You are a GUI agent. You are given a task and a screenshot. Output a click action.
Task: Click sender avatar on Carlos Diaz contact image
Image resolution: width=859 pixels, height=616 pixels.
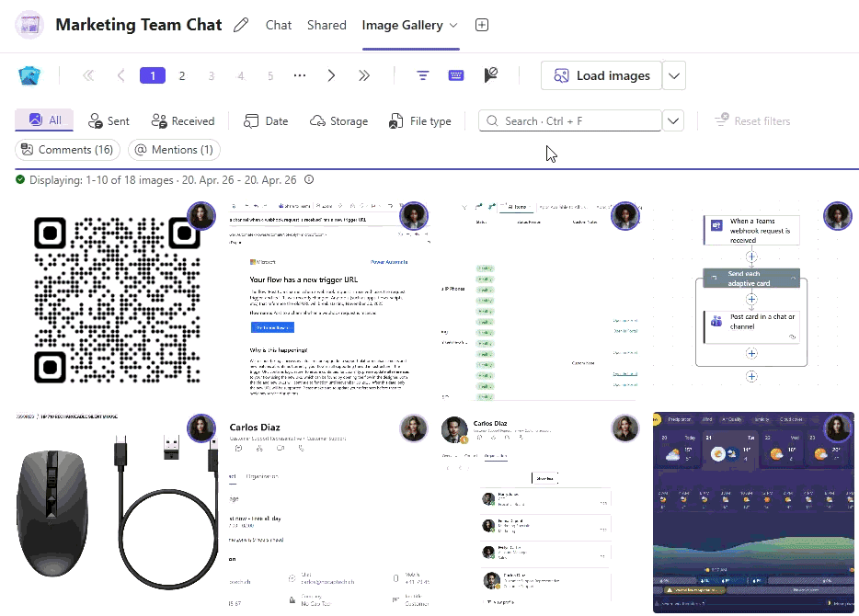(x=414, y=428)
